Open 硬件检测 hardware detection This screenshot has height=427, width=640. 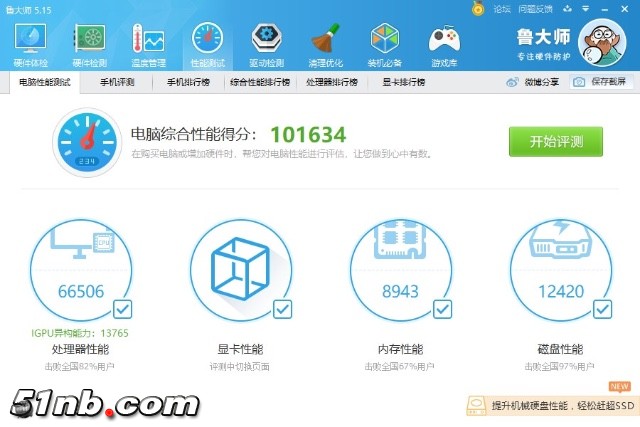89,45
